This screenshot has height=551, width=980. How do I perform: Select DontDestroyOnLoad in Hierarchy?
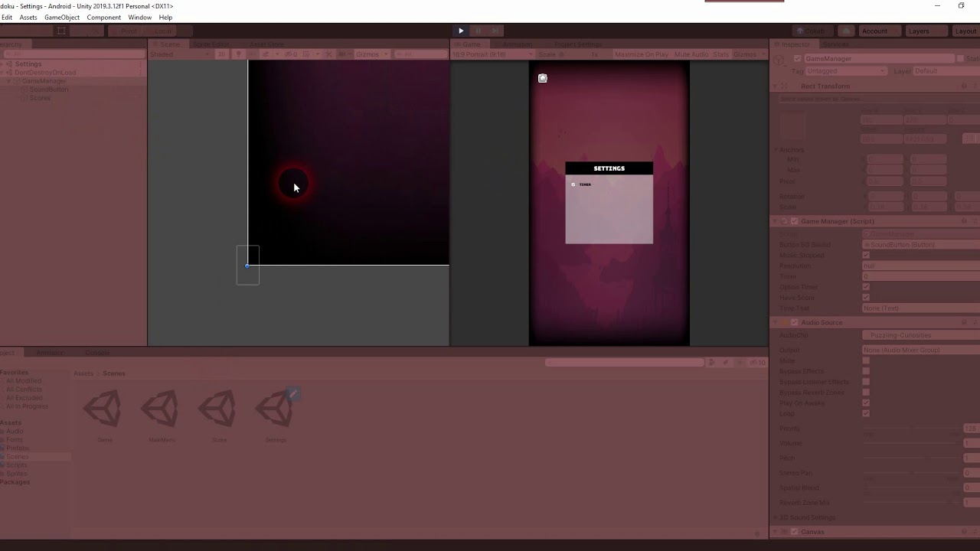coord(45,73)
